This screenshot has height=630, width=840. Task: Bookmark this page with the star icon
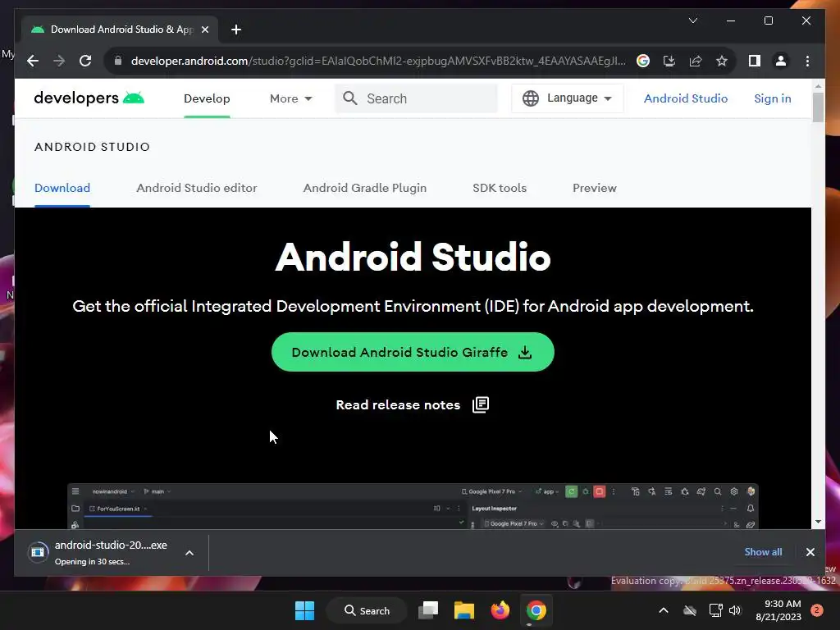(x=722, y=61)
